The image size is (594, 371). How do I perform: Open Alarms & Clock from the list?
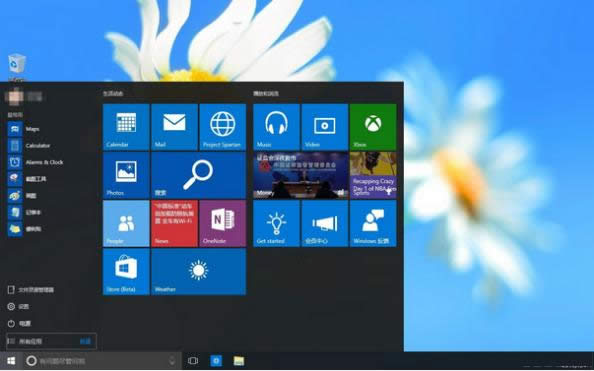coord(49,162)
